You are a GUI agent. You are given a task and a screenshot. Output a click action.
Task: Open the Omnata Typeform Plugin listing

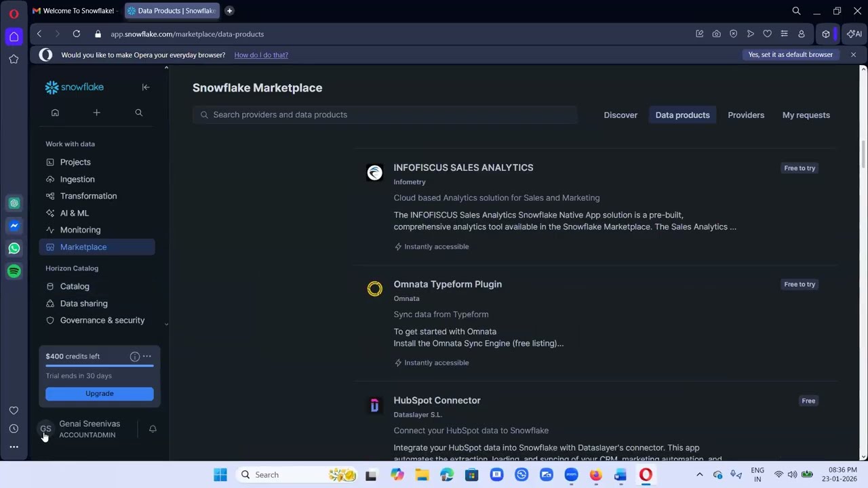pos(448,284)
